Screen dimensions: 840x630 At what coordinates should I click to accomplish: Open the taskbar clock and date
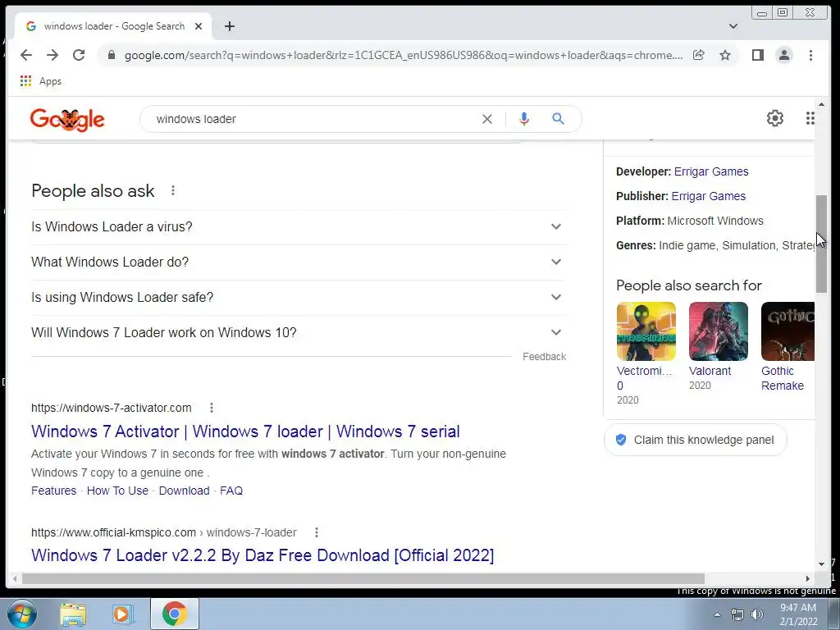[x=798, y=614]
